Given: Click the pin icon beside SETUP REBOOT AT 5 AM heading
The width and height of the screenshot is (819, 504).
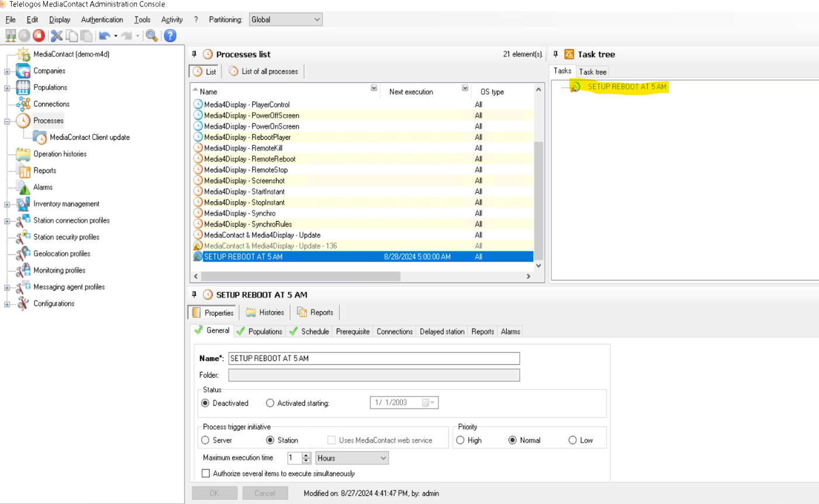Looking at the screenshot, I should pyautogui.click(x=195, y=295).
